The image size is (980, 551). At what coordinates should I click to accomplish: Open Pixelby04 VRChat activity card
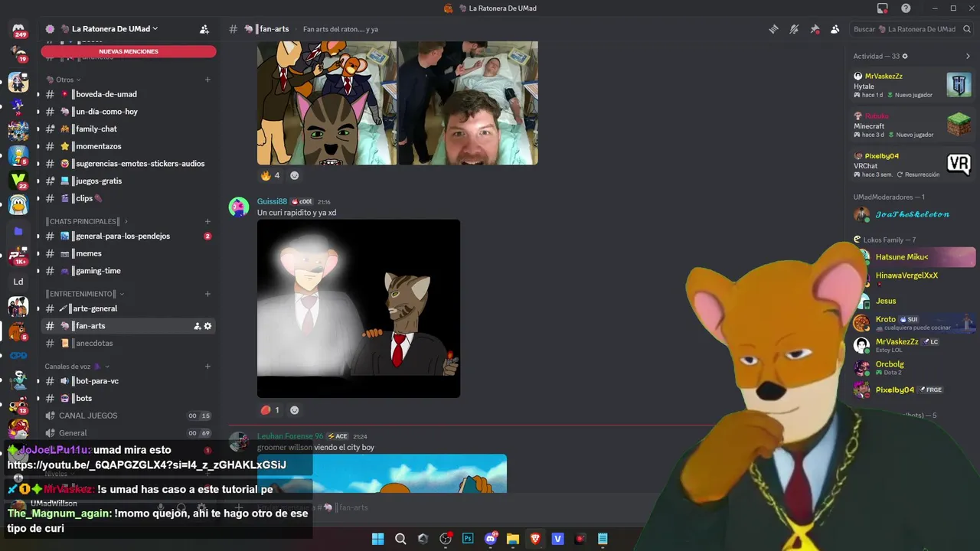coord(913,165)
